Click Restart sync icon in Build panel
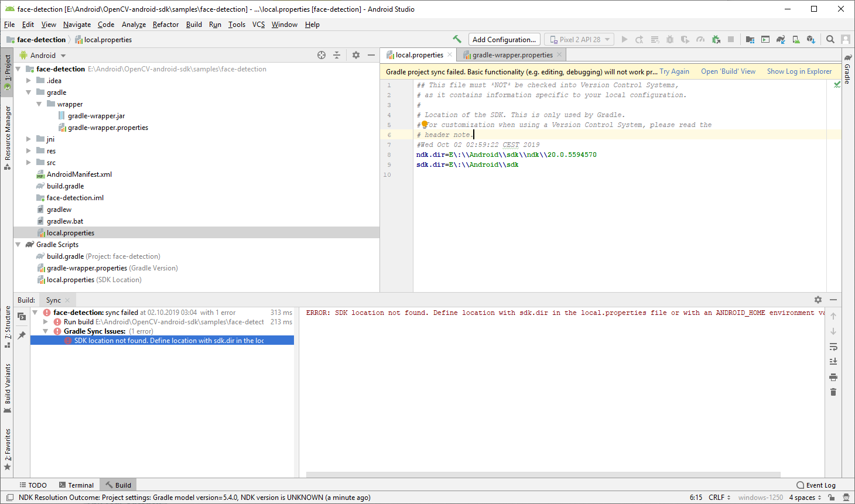 pyautogui.click(x=22, y=317)
